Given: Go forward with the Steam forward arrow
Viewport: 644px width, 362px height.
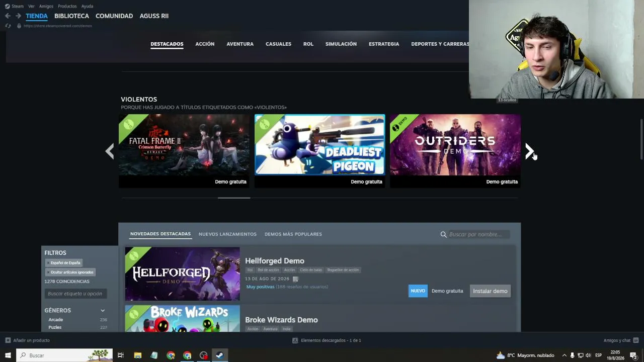Looking at the screenshot, I should click(x=18, y=16).
